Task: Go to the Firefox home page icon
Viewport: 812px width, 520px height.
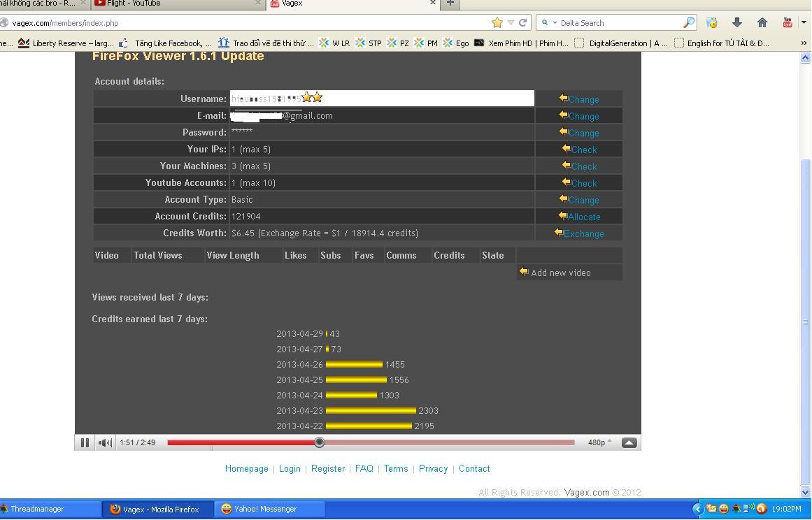Action: [762, 22]
